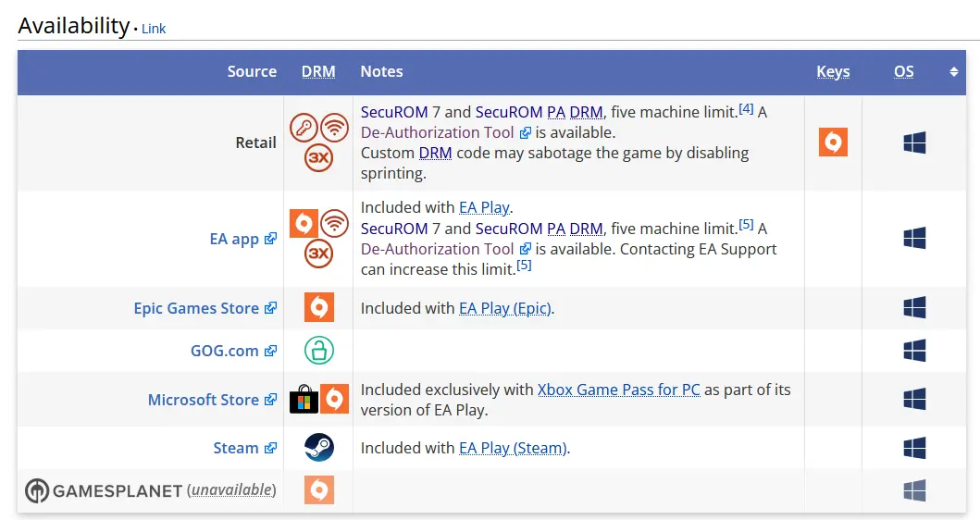Click the Windows icon in Steam row
This screenshot has height=520, width=980.
click(914, 448)
